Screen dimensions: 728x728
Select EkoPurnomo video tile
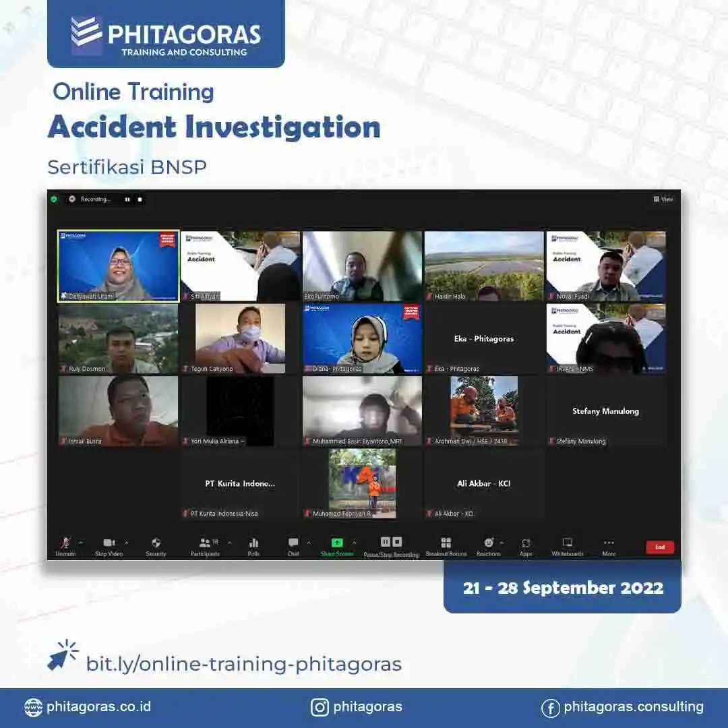pos(362,266)
